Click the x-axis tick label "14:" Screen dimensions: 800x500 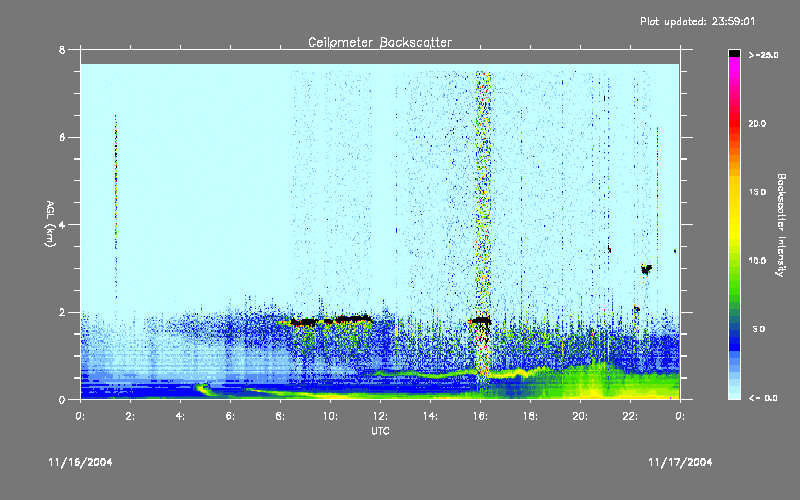[x=430, y=416]
